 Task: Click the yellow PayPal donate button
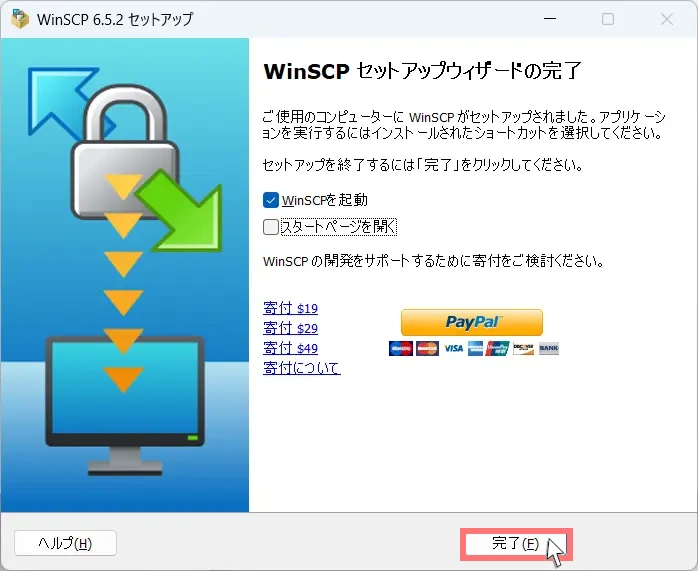(472, 322)
